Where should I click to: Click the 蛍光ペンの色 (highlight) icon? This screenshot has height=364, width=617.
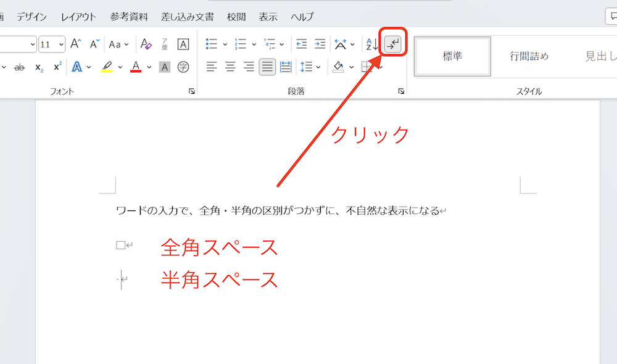click(x=107, y=67)
